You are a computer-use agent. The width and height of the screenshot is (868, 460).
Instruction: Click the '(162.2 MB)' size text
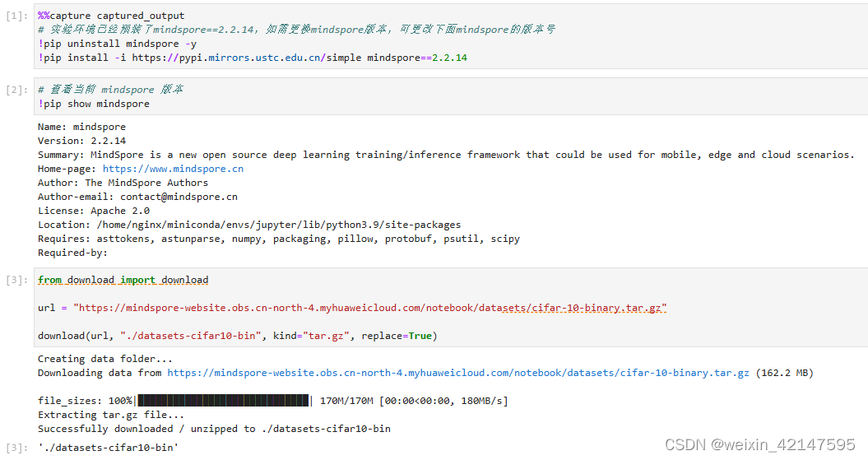[x=784, y=373]
